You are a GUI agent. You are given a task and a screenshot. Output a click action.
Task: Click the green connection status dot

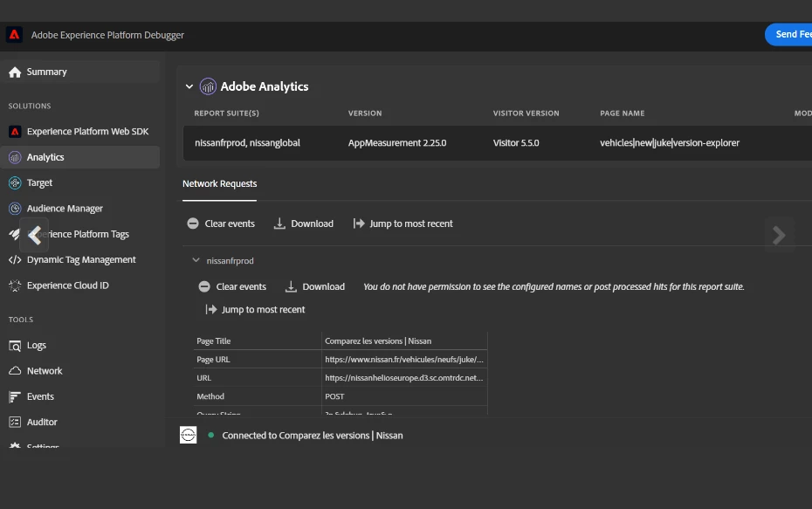pos(210,435)
